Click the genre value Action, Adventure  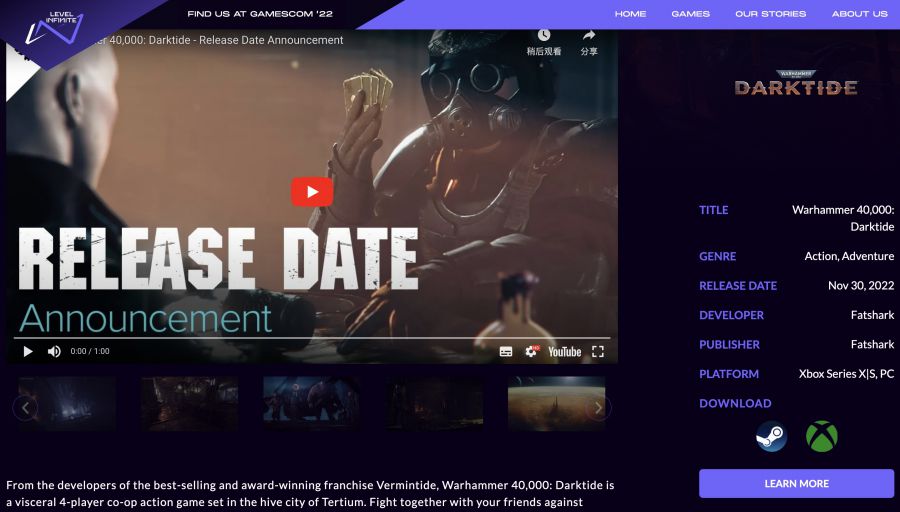click(x=849, y=256)
